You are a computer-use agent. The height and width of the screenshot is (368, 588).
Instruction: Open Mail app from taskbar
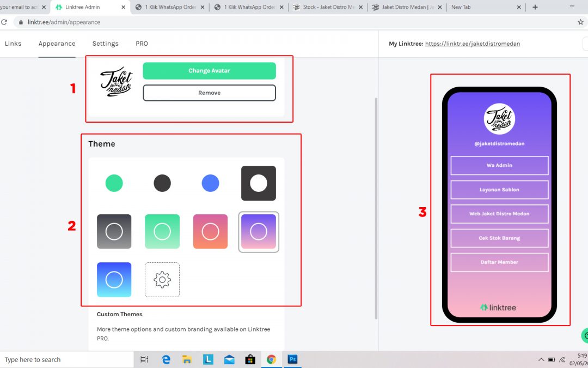click(x=229, y=360)
